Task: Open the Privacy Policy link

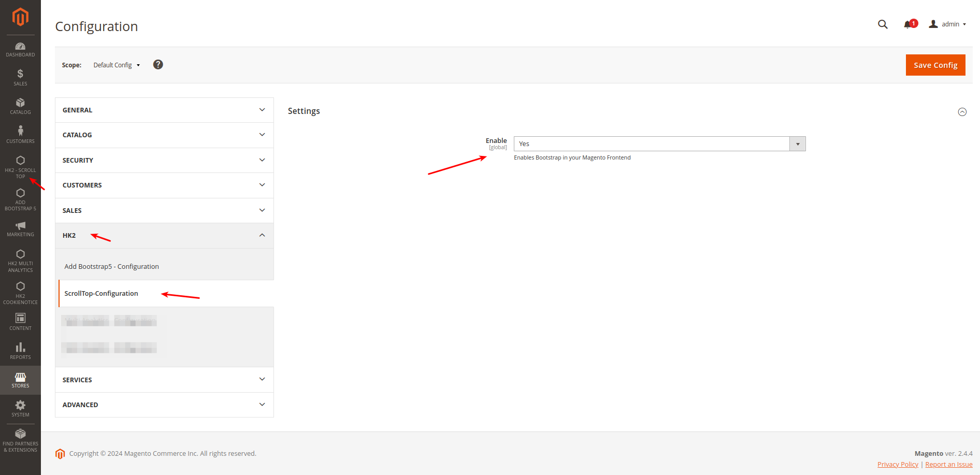Action: click(898, 464)
